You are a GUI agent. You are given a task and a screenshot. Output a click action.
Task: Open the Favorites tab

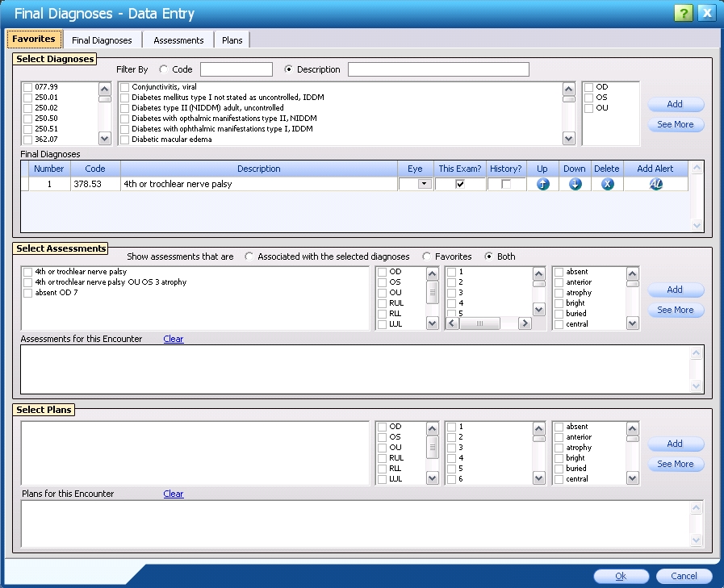(x=34, y=39)
